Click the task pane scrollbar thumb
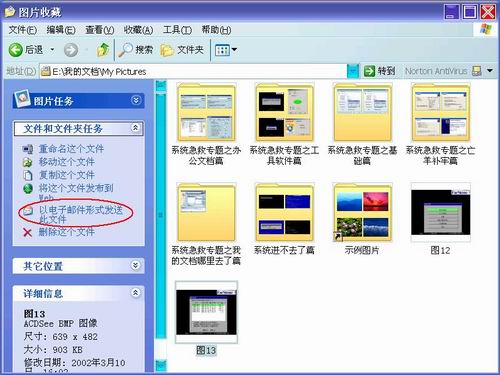 pos(161,216)
